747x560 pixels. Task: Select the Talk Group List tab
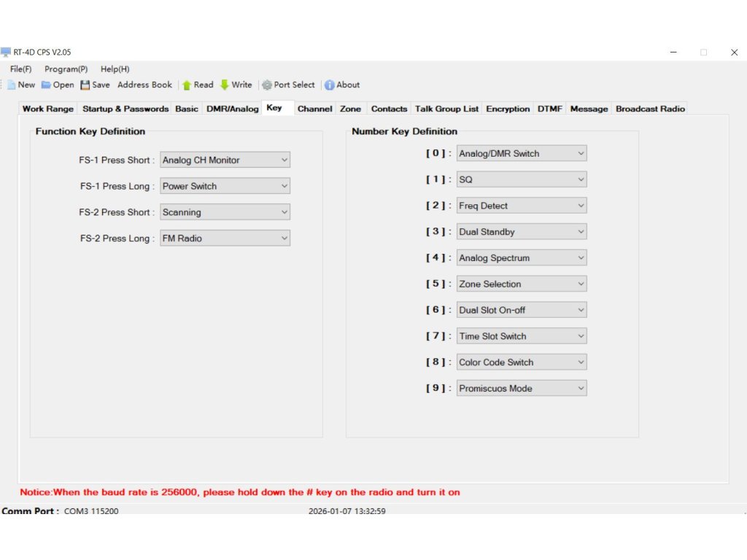click(x=446, y=109)
